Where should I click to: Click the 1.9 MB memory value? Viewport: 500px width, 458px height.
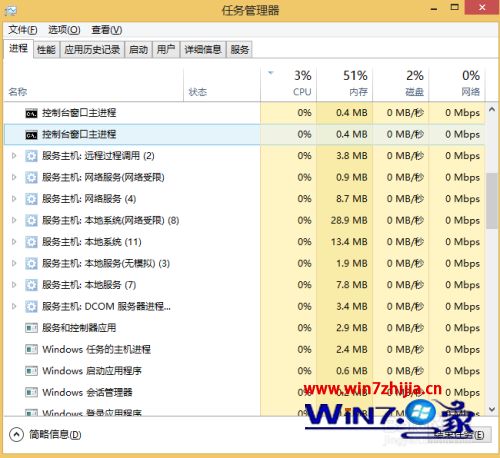click(352, 264)
